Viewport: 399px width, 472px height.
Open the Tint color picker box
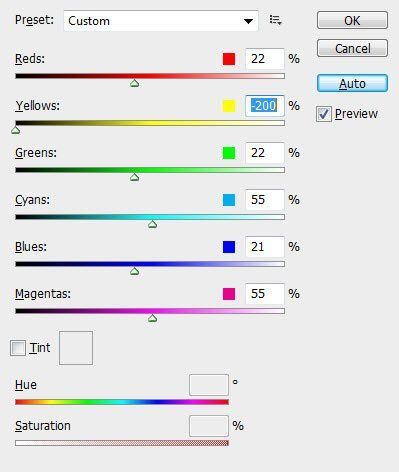pyautogui.click(x=76, y=348)
